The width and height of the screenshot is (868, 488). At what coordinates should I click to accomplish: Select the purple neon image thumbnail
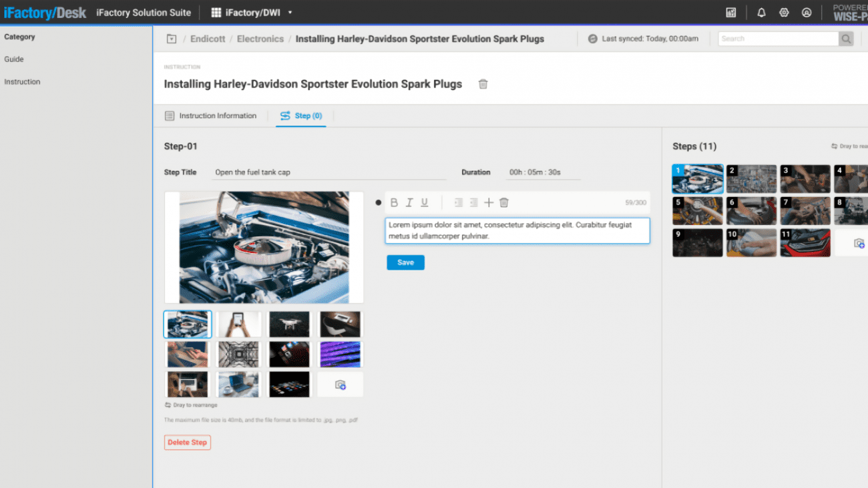[340, 354]
